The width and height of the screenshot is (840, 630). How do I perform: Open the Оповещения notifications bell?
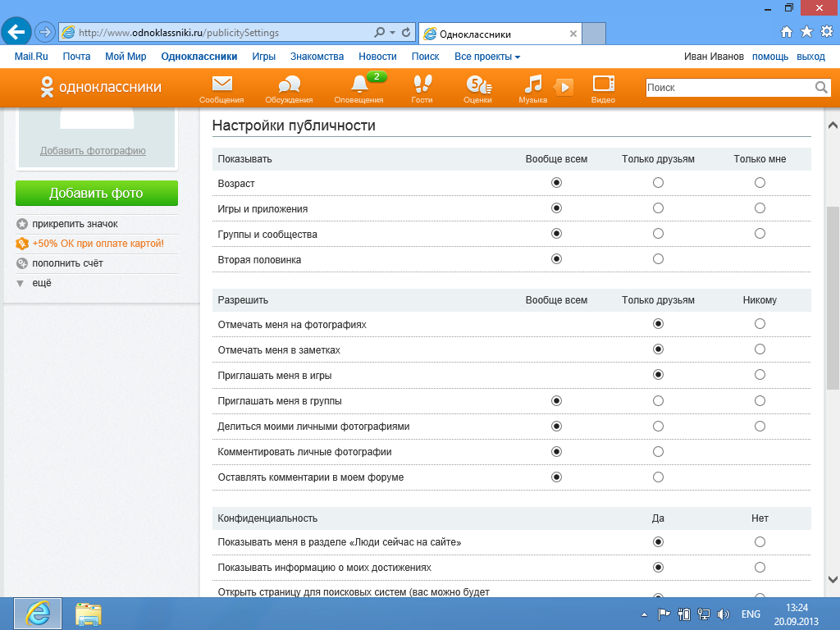(359, 89)
